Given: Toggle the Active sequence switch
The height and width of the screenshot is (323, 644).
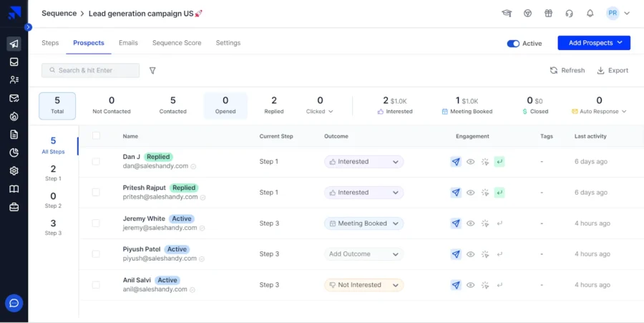Looking at the screenshot, I should [513, 44].
